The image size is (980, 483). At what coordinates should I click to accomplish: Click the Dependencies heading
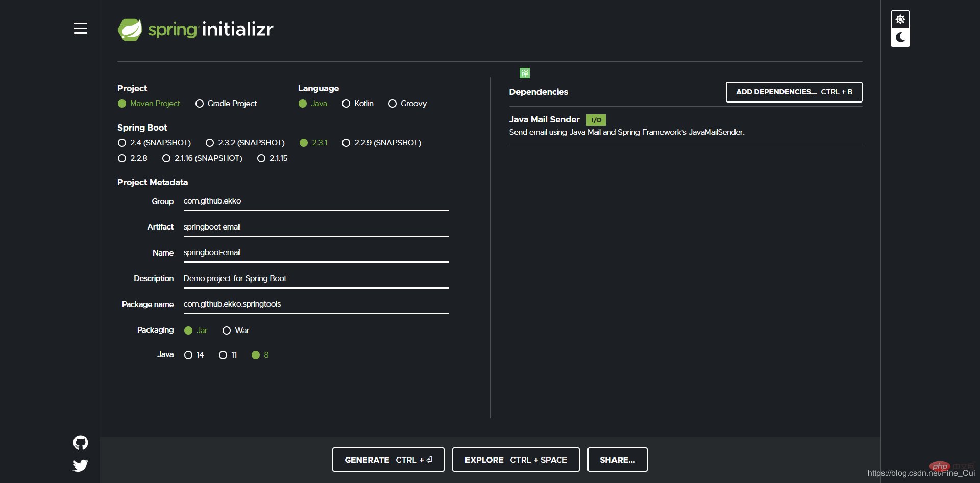pos(538,92)
